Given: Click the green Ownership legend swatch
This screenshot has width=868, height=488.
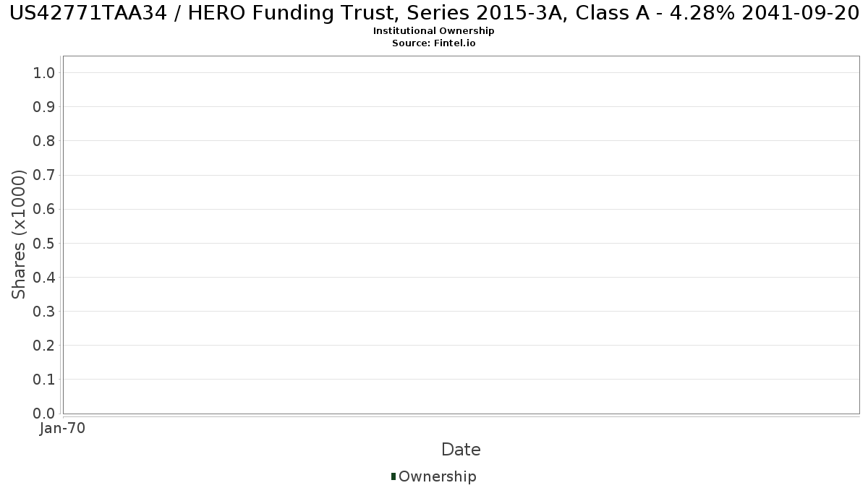Looking at the screenshot, I should tap(393, 476).
